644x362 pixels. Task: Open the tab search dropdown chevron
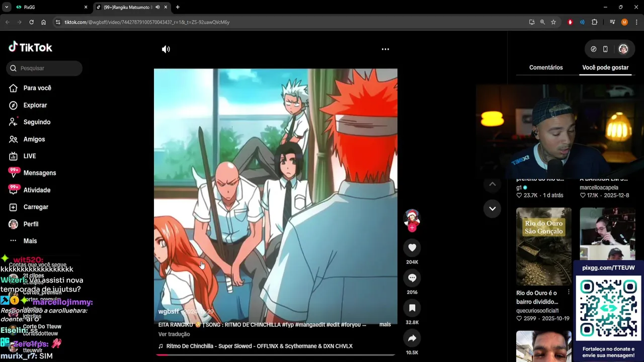pyautogui.click(x=7, y=7)
